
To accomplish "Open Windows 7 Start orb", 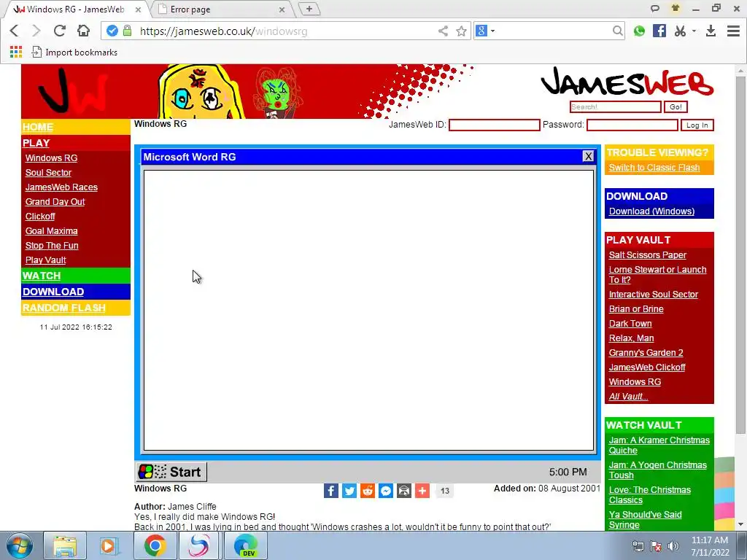I will [19, 545].
